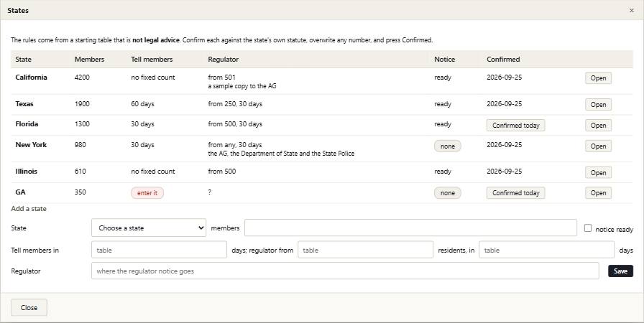The width and height of the screenshot is (644, 323).
Task: Click the red 'enter it' pill for GA
Action: pos(147,192)
